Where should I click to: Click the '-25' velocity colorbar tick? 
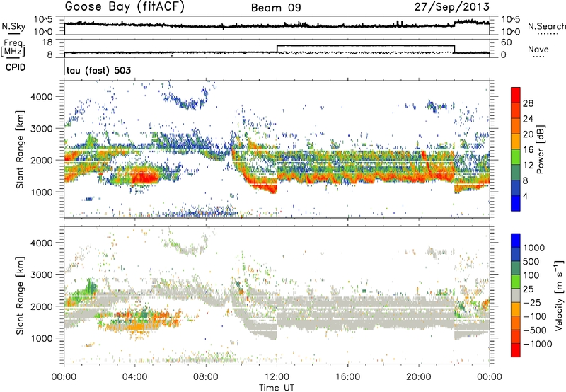(x=531, y=302)
